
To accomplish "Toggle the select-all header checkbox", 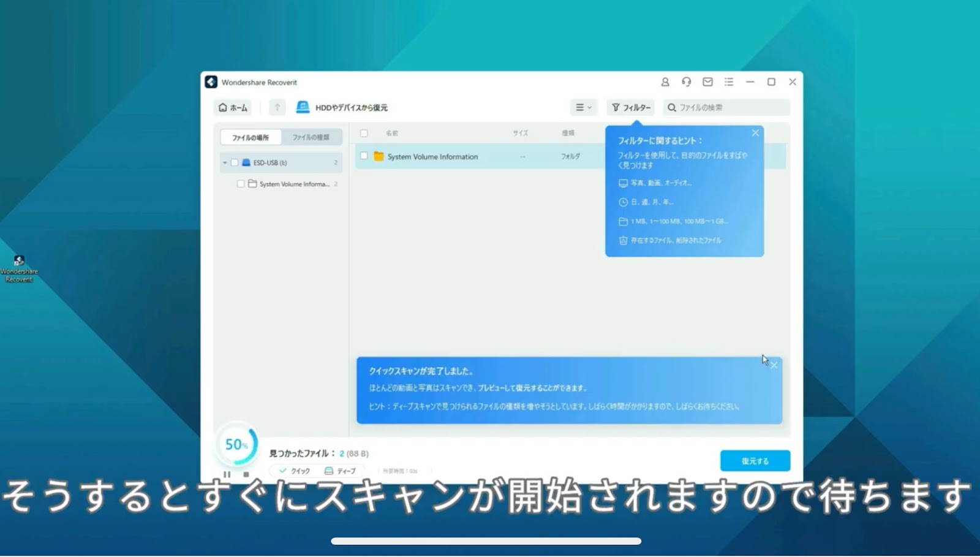I will tap(364, 133).
